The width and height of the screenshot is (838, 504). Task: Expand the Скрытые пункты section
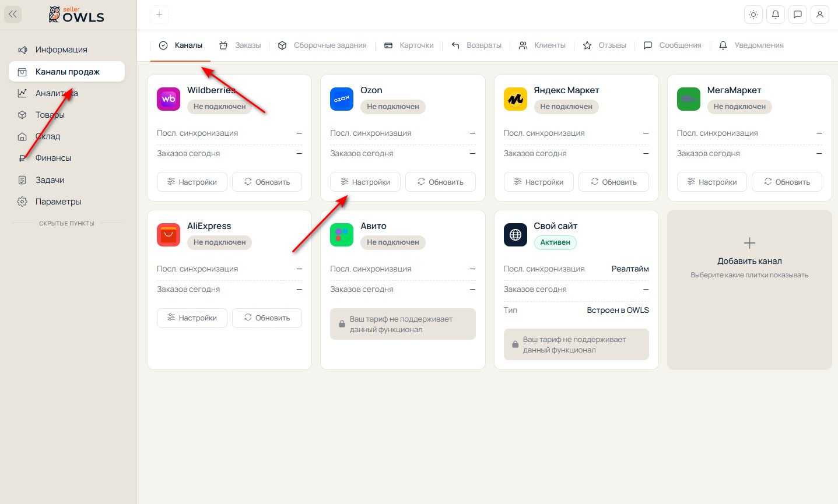pos(66,223)
